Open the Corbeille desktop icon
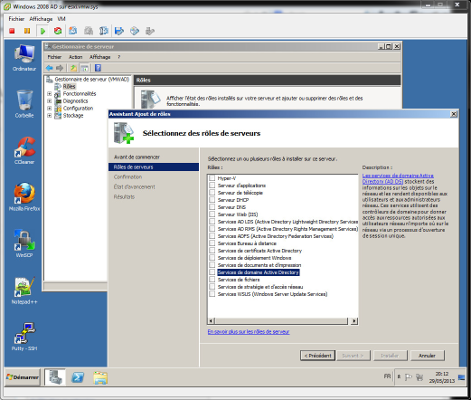471x400 pixels. [24, 104]
